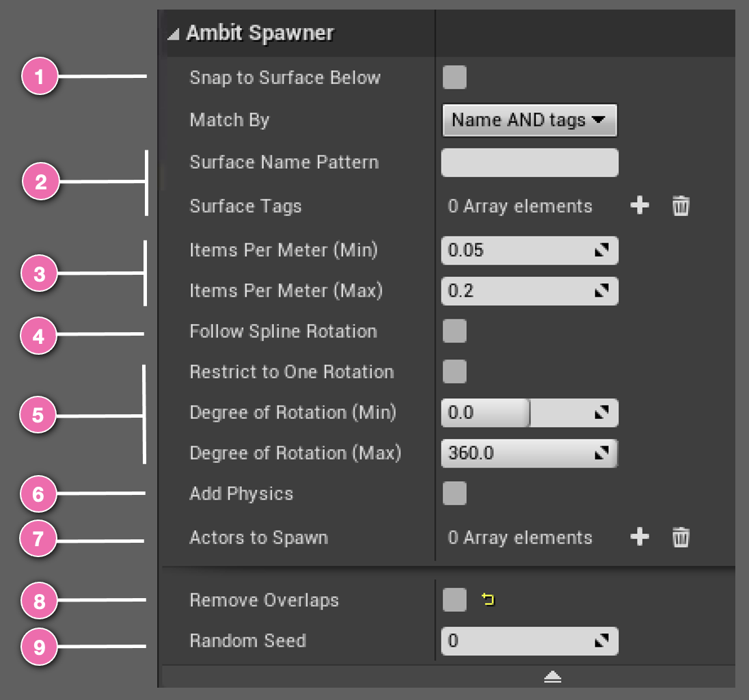The height and width of the screenshot is (700, 749).
Task: Tick the Remove Overlaps checkbox
Action: 454,600
